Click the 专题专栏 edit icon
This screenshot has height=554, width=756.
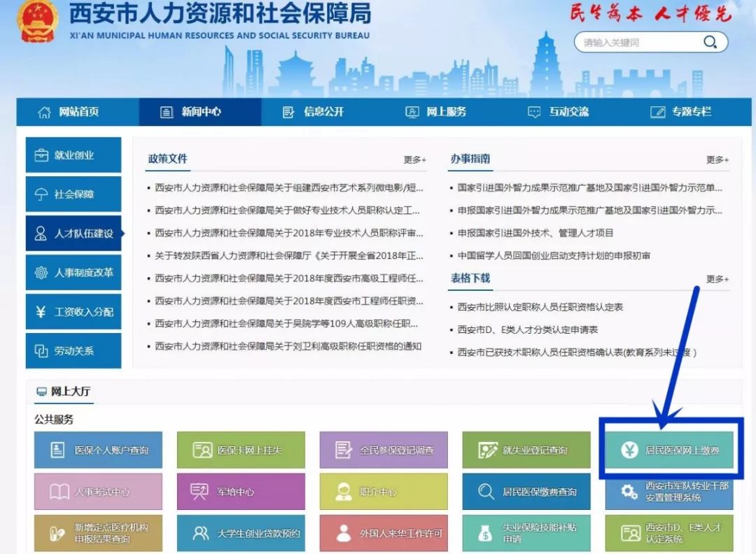(657, 112)
